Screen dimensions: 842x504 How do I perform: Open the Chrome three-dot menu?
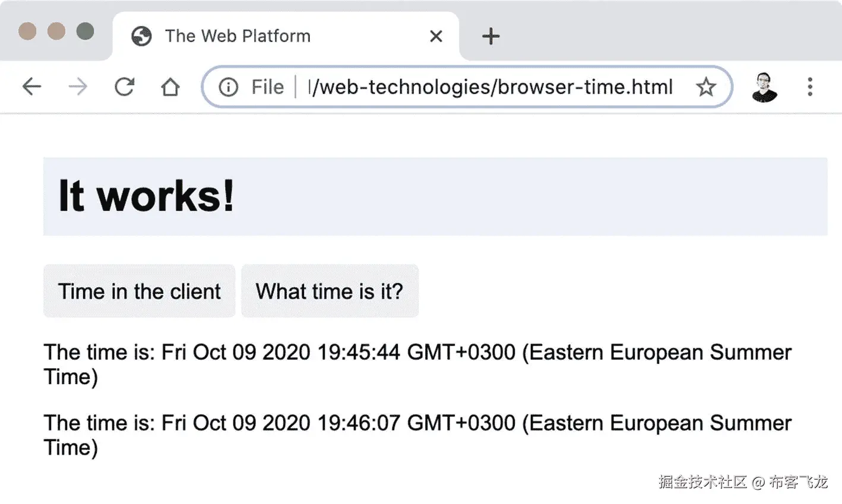[x=810, y=87]
